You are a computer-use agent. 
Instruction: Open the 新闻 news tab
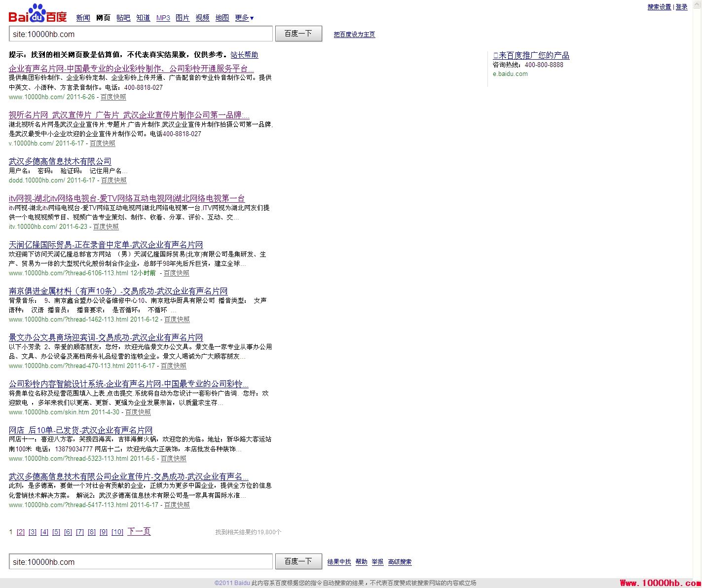83,18
